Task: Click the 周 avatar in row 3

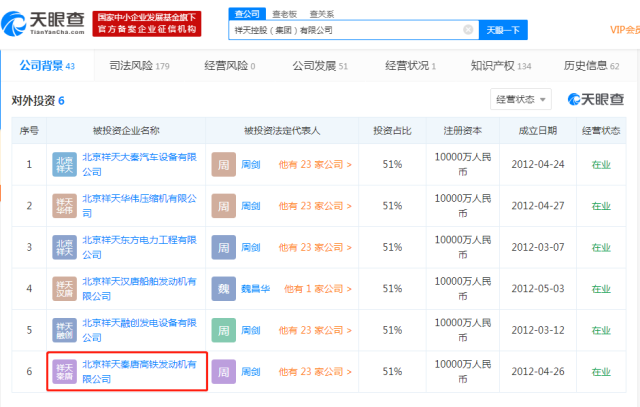Action: [x=223, y=247]
